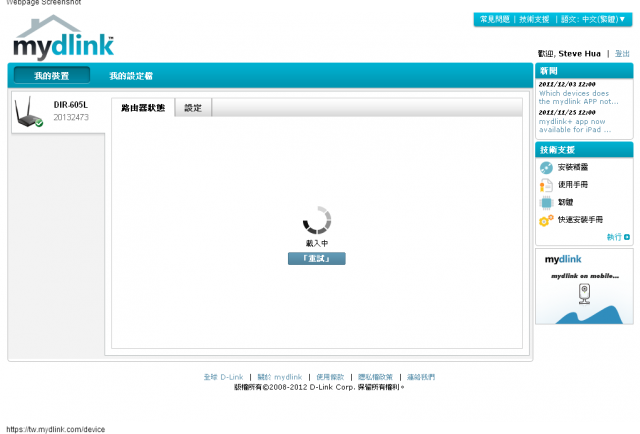Open 使用條款 footer link
640x434 pixels.
[330, 377]
